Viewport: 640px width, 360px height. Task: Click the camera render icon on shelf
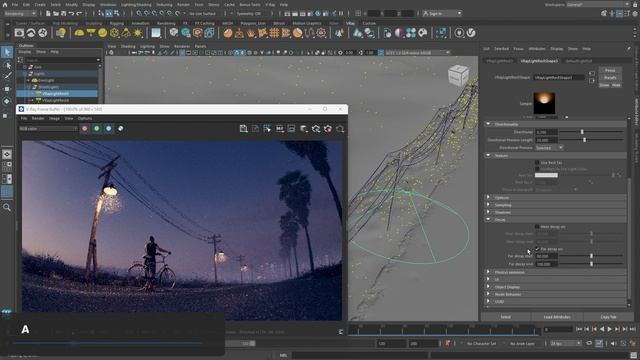[x=19, y=33]
